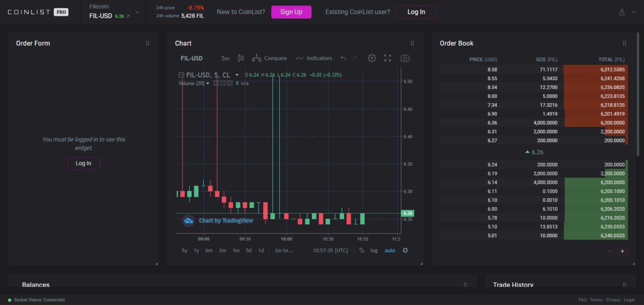Click Socket Status: Connected indicator
Screen dimensions: 644x305
pyautogui.click(x=36, y=300)
